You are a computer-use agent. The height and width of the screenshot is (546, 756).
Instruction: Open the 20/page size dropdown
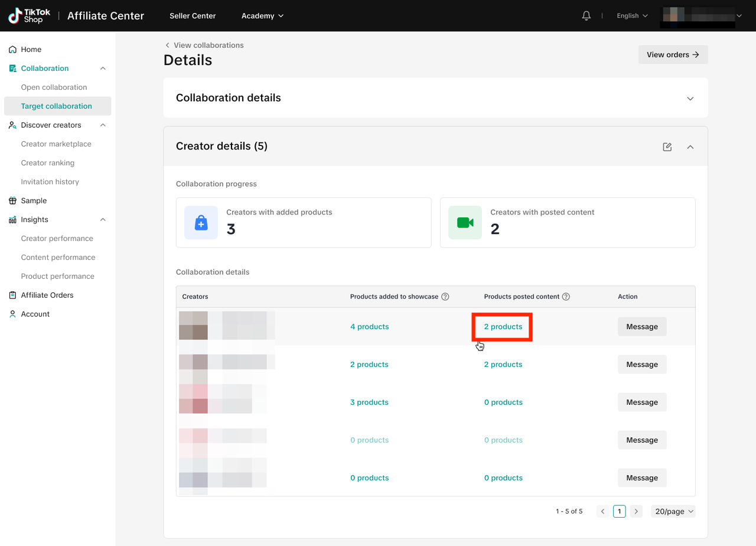coord(673,511)
